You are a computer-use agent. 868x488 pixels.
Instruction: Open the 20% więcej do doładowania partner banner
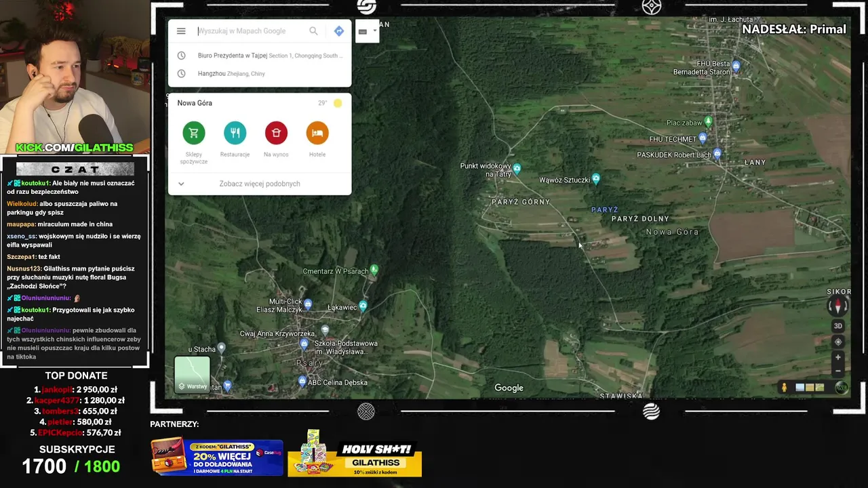pos(217,457)
